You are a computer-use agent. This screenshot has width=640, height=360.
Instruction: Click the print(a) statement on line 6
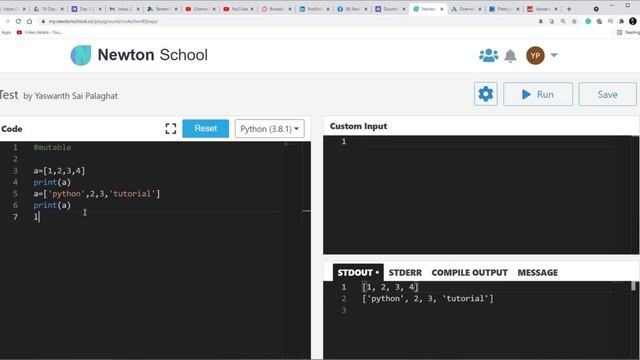click(x=52, y=205)
